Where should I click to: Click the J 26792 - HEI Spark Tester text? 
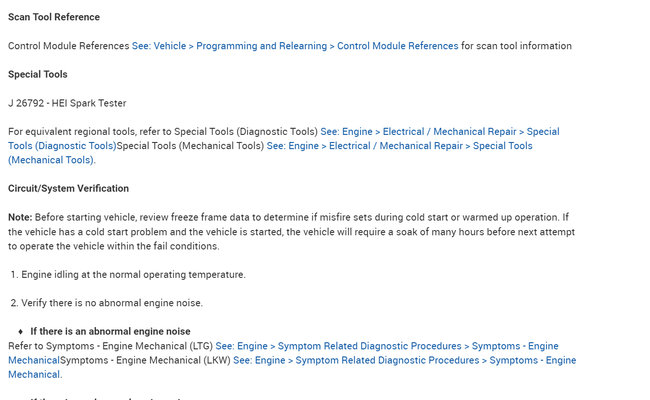pos(67,103)
